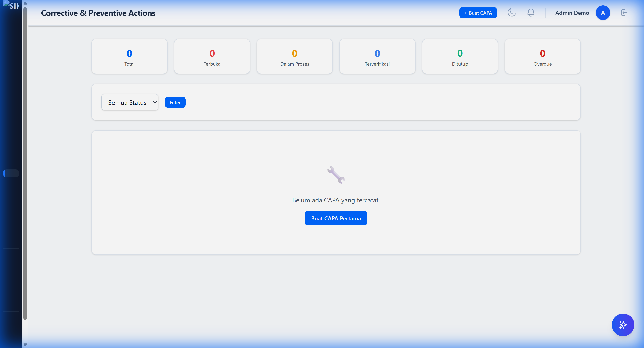
Task: Click the logout icon in header
Action: (x=624, y=13)
